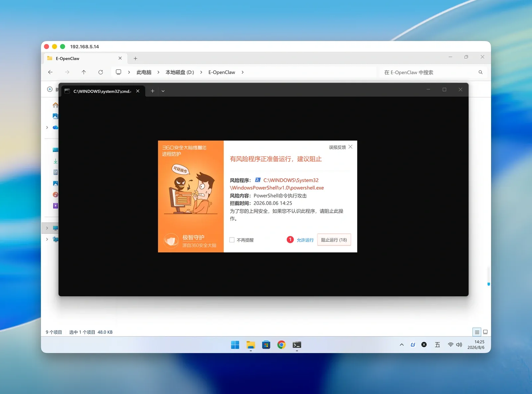532x394 pixels.
Task: Switch to details view layout
Action: coord(477,332)
